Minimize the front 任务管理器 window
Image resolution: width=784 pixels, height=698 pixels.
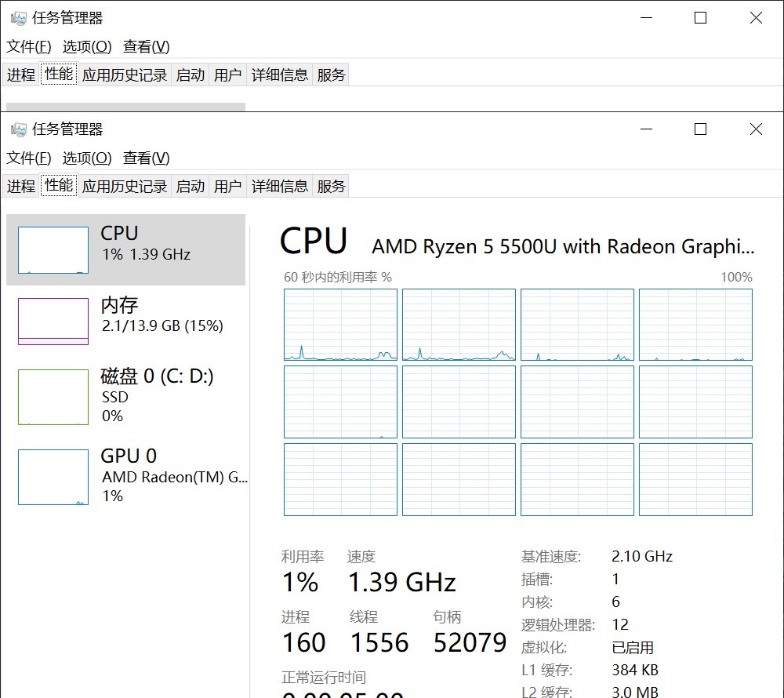click(647, 129)
